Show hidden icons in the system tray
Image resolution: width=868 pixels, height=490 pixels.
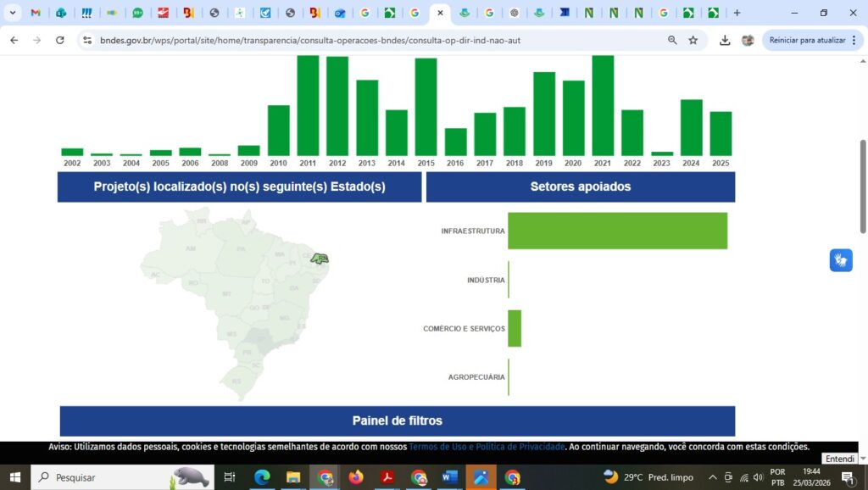click(x=713, y=477)
